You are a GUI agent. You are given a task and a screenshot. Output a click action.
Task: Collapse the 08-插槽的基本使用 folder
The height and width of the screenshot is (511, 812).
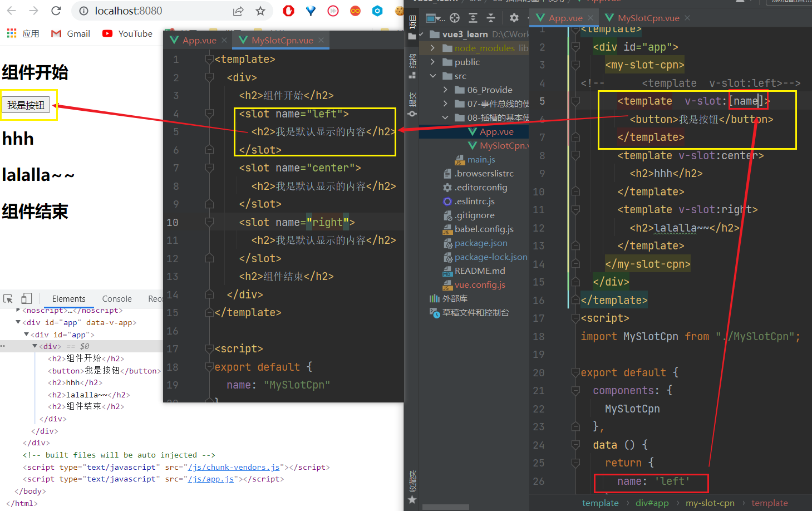(x=445, y=117)
